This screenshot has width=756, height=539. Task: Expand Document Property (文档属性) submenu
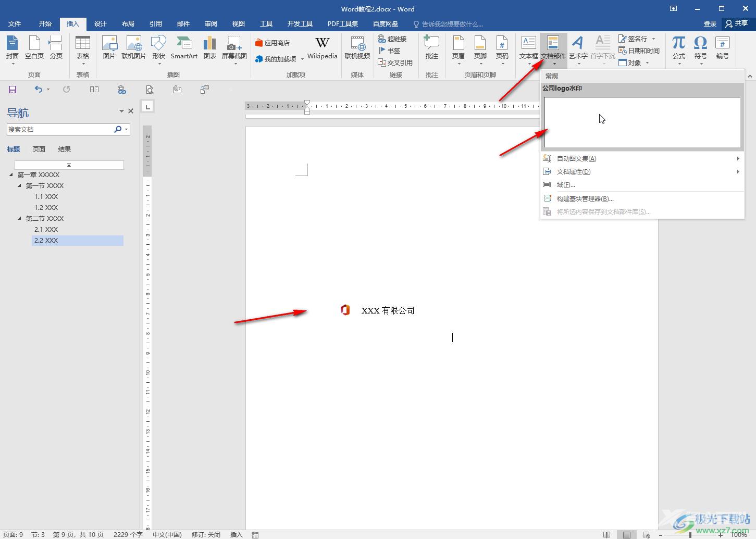(x=642, y=172)
